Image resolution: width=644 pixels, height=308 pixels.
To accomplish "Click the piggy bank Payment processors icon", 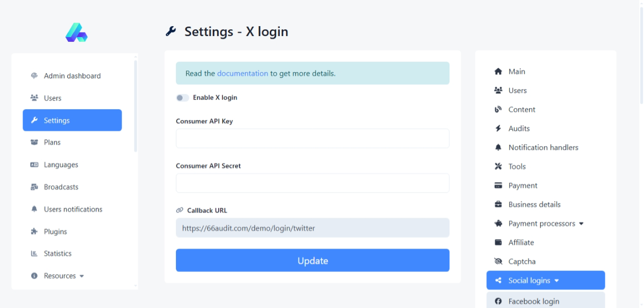I will (498, 223).
